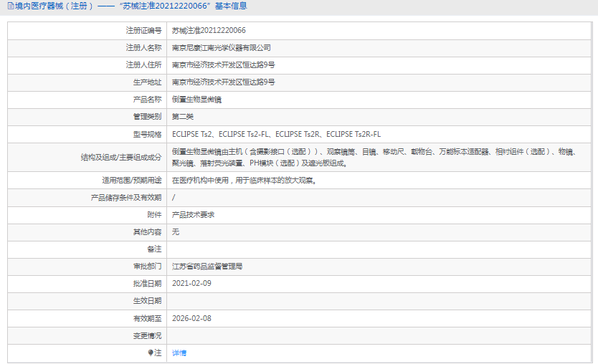
Task: Click the 其他内容 label cell
Action: (x=147, y=231)
